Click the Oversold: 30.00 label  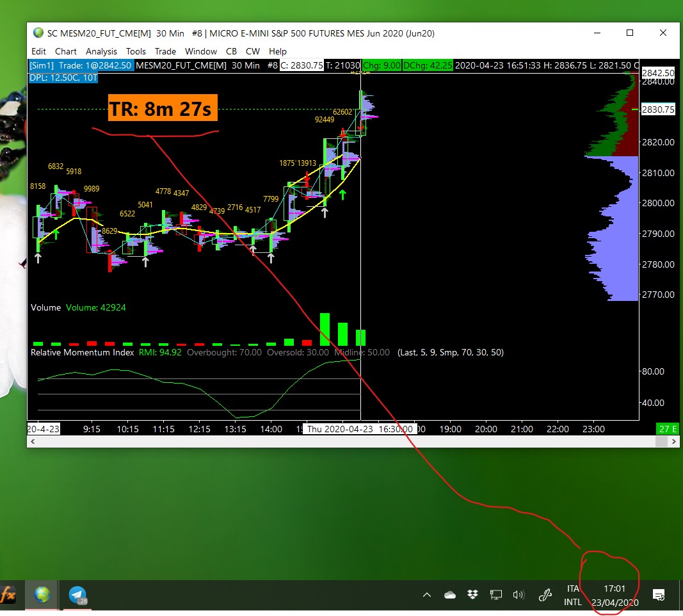click(298, 352)
